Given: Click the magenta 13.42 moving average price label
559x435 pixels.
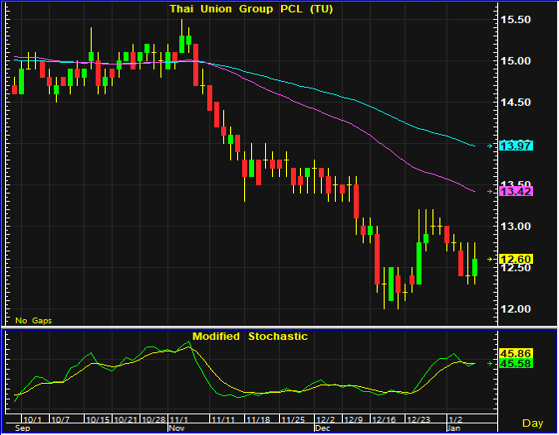Looking at the screenshot, I should [516, 191].
